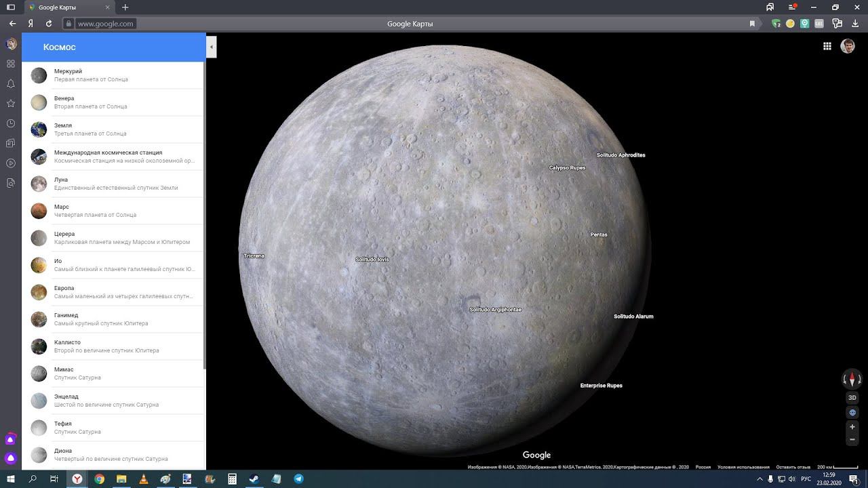The image size is (868, 488).
Task: Select Каллисто in the space list
Action: click(x=113, y=346)
